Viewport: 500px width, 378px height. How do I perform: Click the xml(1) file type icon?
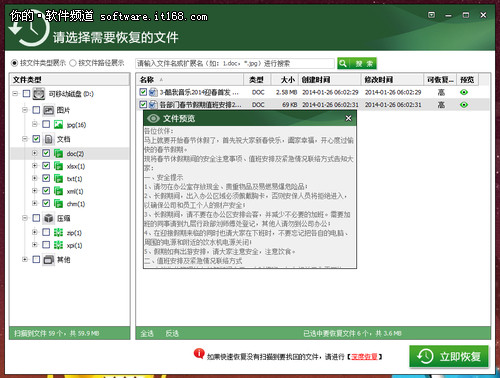(x=59, y=191)
